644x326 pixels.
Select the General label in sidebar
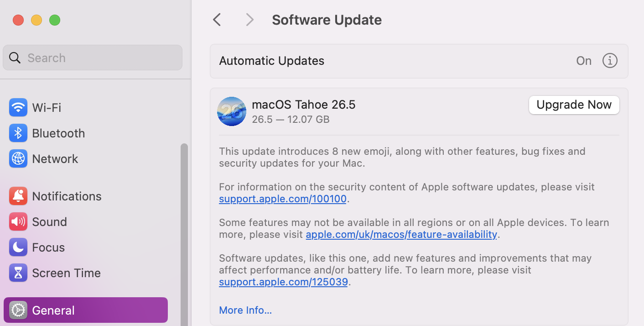(x=53, y=310)
